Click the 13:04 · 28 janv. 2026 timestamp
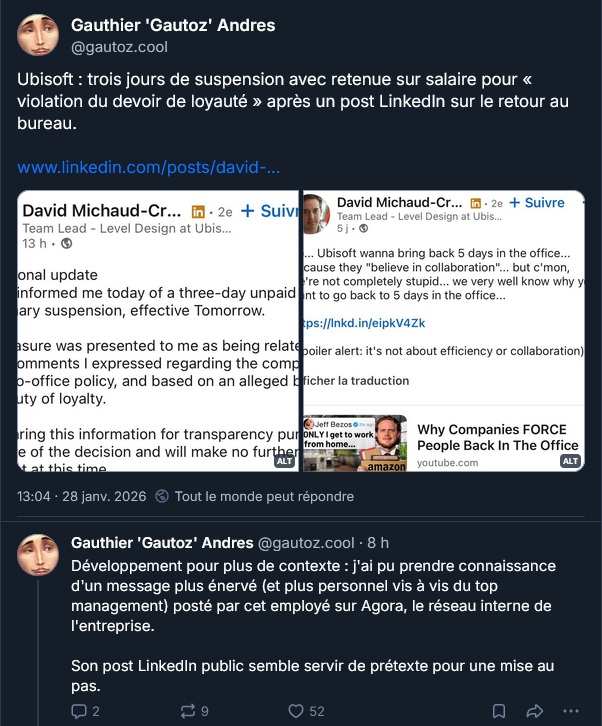Screen dimensions: 602x726 82,496
